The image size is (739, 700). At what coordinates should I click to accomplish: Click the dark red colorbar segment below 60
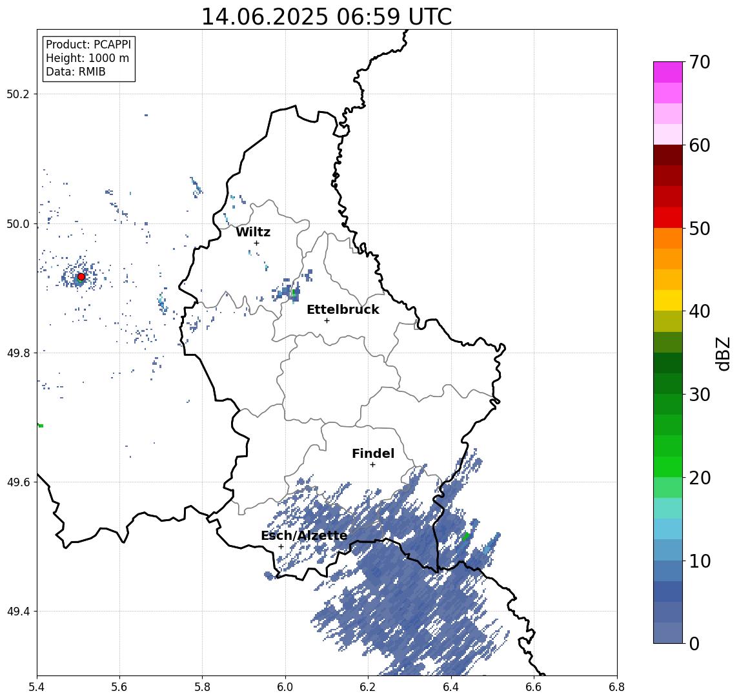668,155
